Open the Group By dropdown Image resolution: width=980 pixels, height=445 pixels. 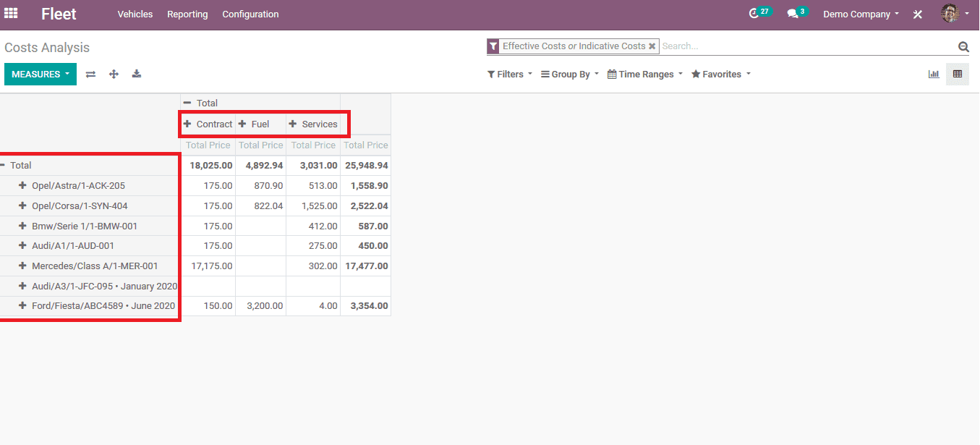[570, 75]
